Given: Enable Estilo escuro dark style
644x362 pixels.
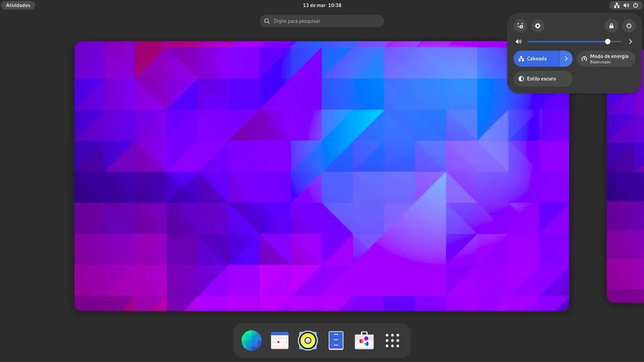Looking at the screenshot, I should click(543, 79).
